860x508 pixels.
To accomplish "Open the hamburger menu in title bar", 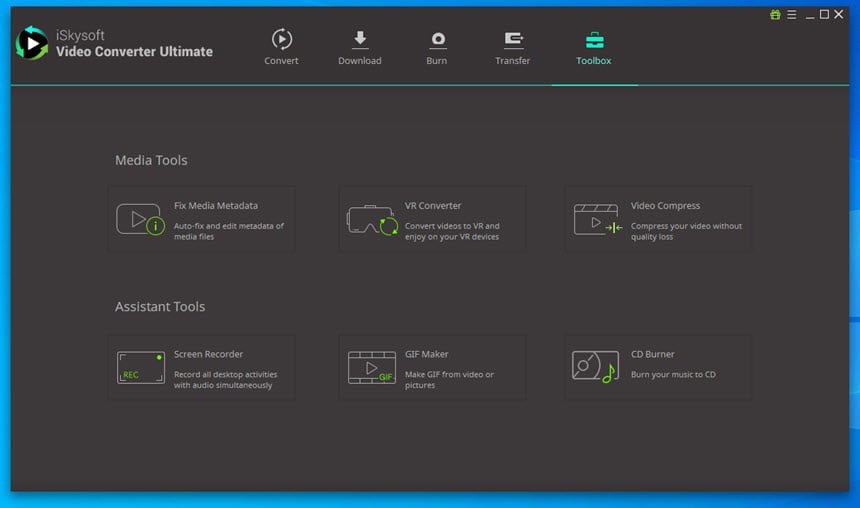I will (791, 15).
